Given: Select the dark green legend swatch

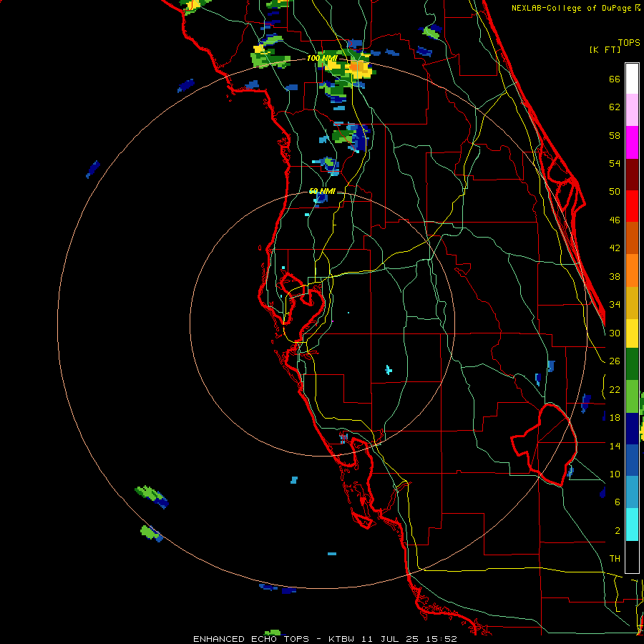Looking at the screenshot, I should click(632, 364).
